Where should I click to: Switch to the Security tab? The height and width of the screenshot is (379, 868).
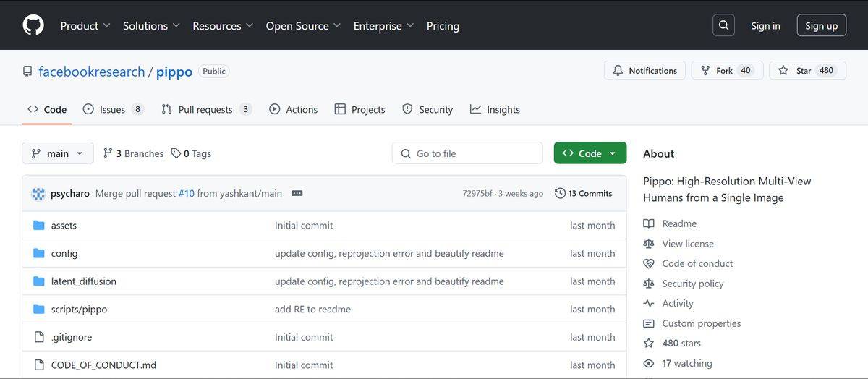(x=427, y=109)
